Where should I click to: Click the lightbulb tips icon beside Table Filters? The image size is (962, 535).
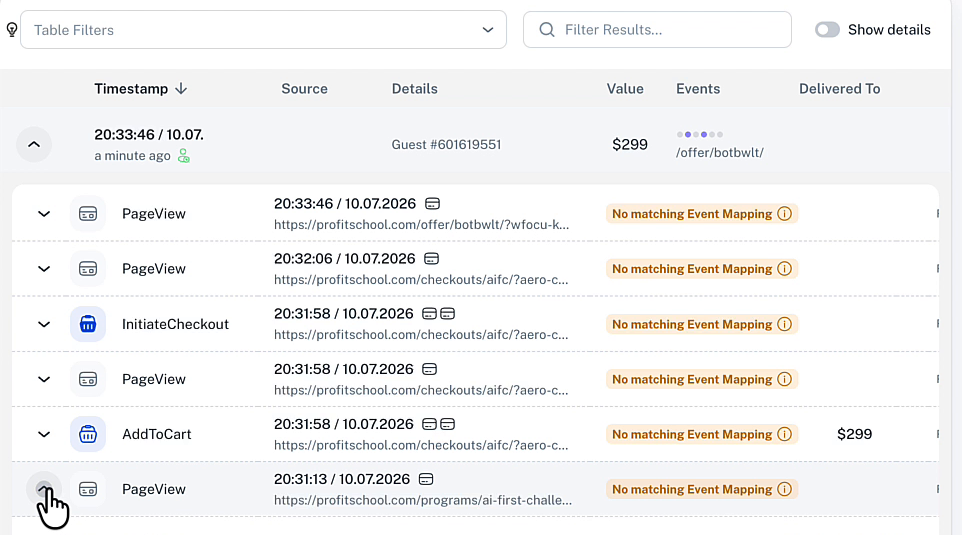point(12,29)
